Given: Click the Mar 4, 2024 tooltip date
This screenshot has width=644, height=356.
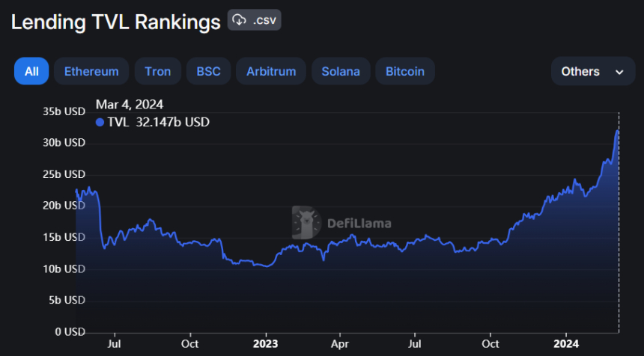Looking at the screenshot, I should point(130,104).
